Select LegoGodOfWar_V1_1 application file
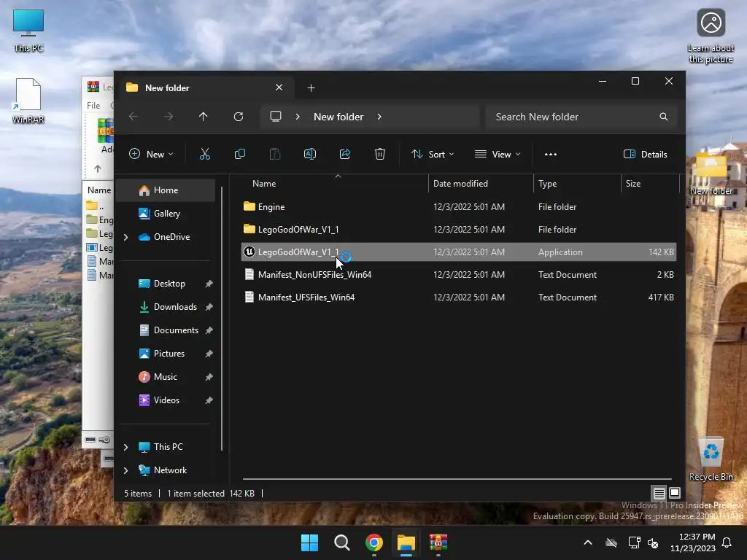The height and width of the screenshot is (560, 747). point(459,252)
